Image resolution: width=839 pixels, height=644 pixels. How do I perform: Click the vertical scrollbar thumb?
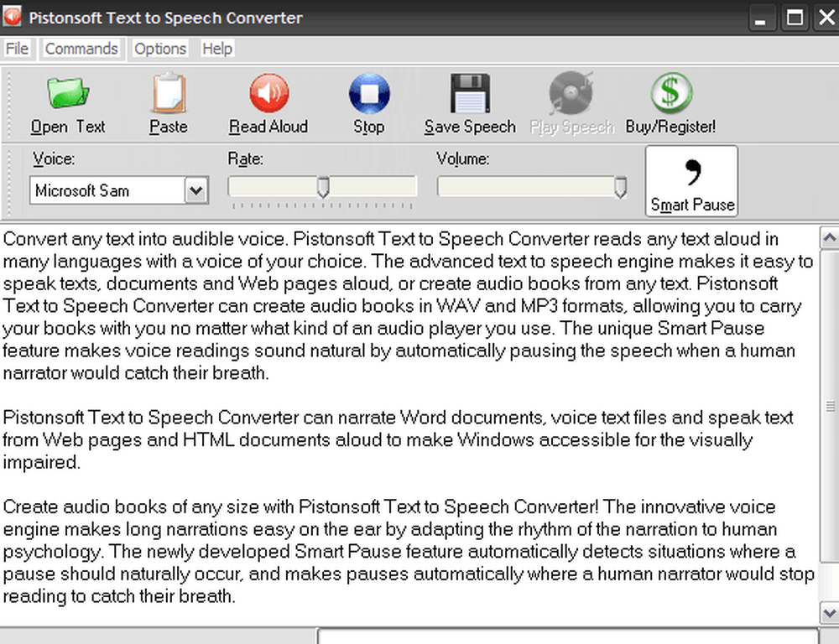tap(830, 406)
